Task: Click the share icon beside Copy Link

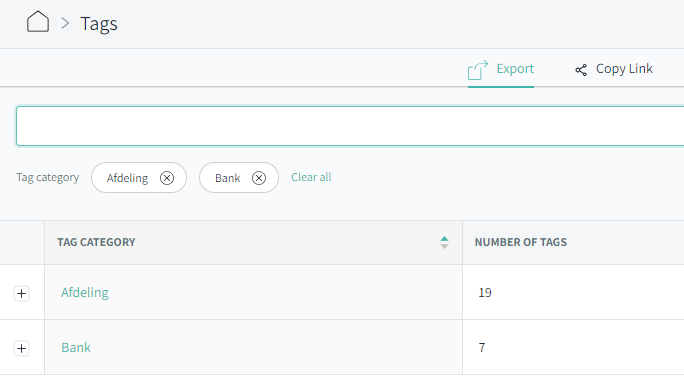Action: coord(581,70)
